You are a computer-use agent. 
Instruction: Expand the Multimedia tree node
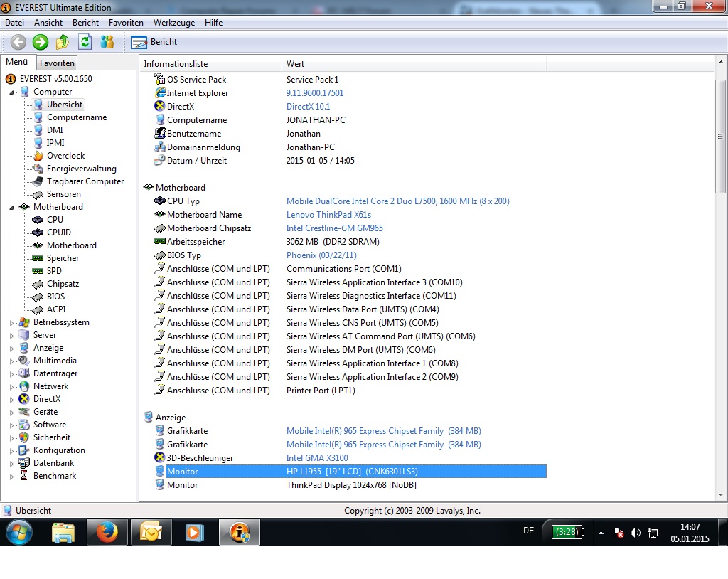point(11,361)
